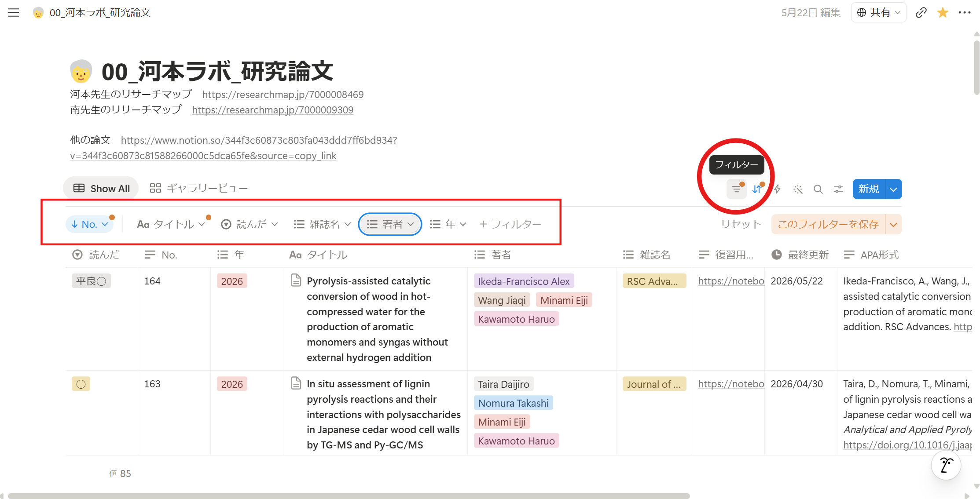The image size is (980, 499).
Task: Click the 著者 column header
Action: tap(493, 255)
